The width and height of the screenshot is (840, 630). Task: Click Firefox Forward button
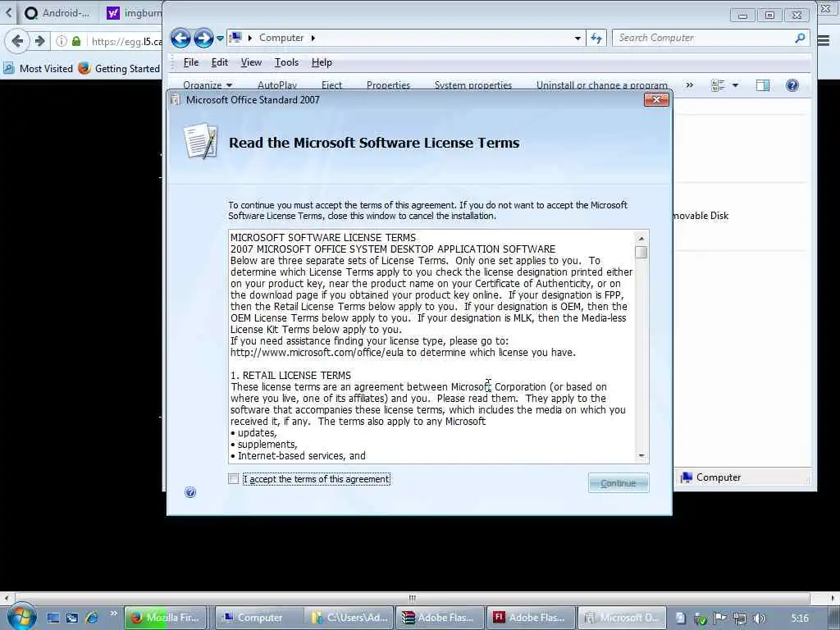pos(39,41)
